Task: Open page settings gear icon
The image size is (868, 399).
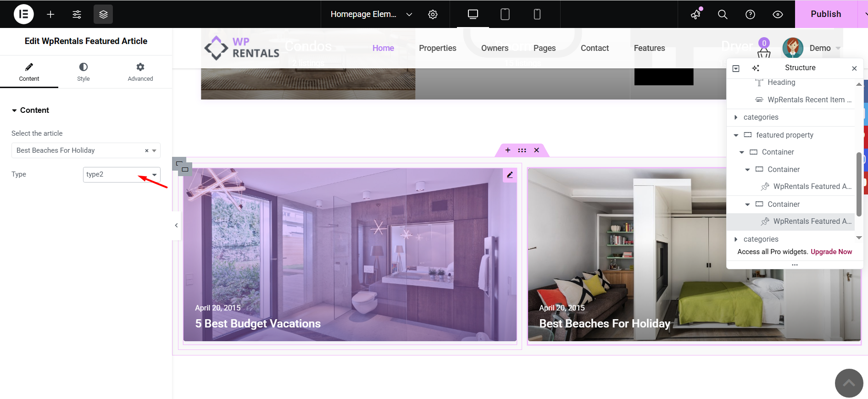Action: coord(433,14)
